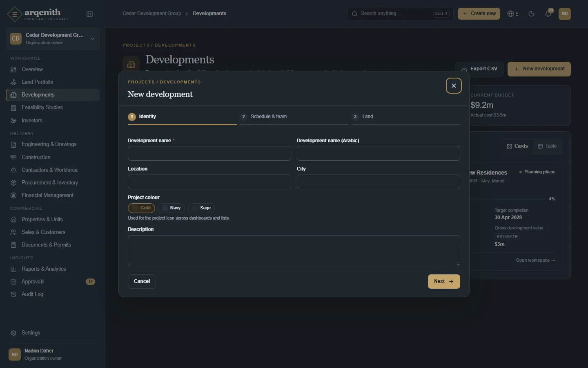Focus the Location input field
This screenshot has height=368, width=588.
pos(209,182)
